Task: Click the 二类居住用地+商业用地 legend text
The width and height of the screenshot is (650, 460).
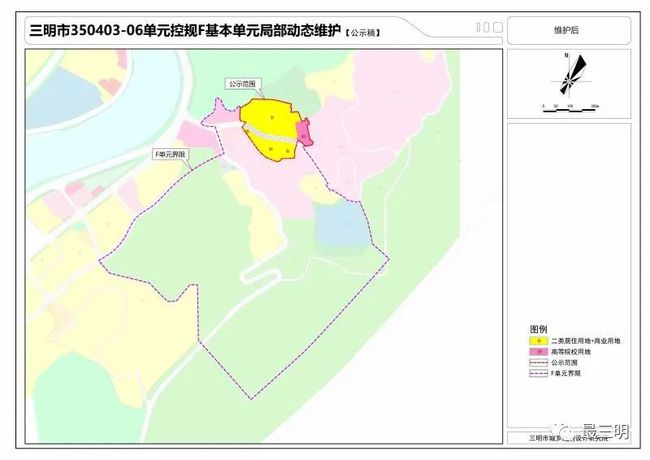Action: click(584, 341)
